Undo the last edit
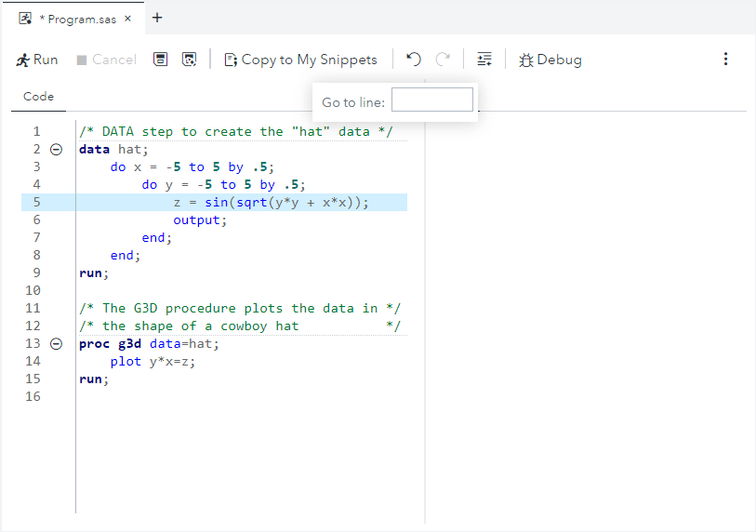This screenshot has height=532, width=756. (x=414, y=60)
